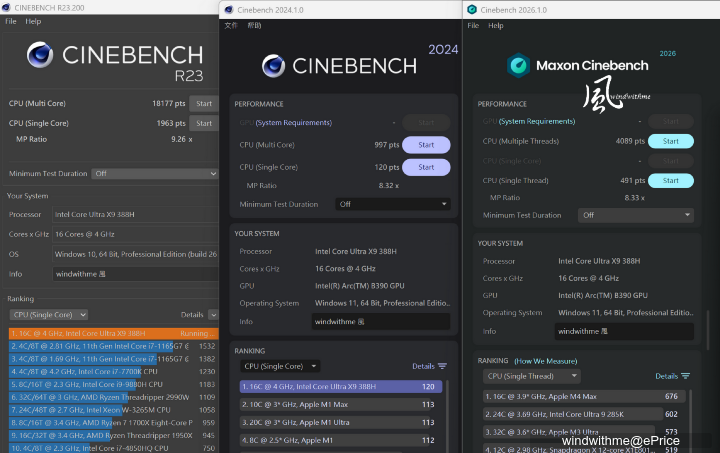
Task: Open Help menu in Cinebench R23 window
Action: (33, 21)
